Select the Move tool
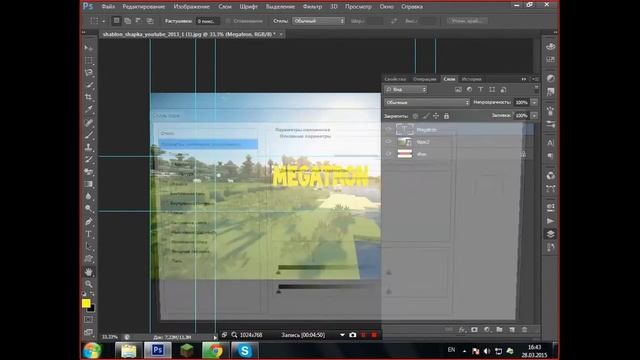 89,48
